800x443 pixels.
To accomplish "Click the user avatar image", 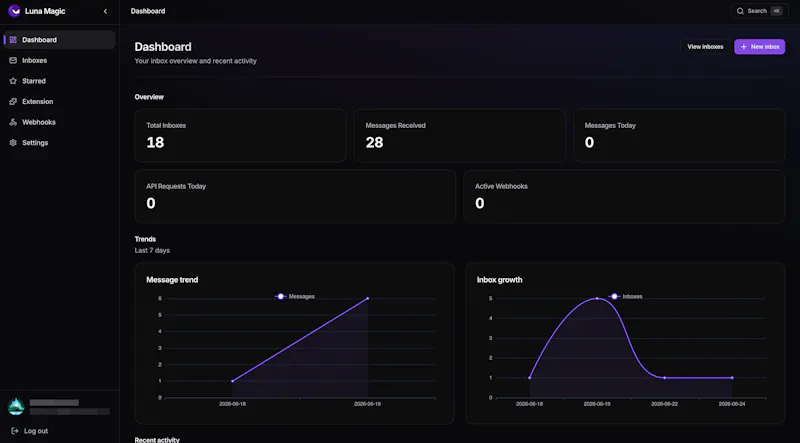I will click(16, 406).
